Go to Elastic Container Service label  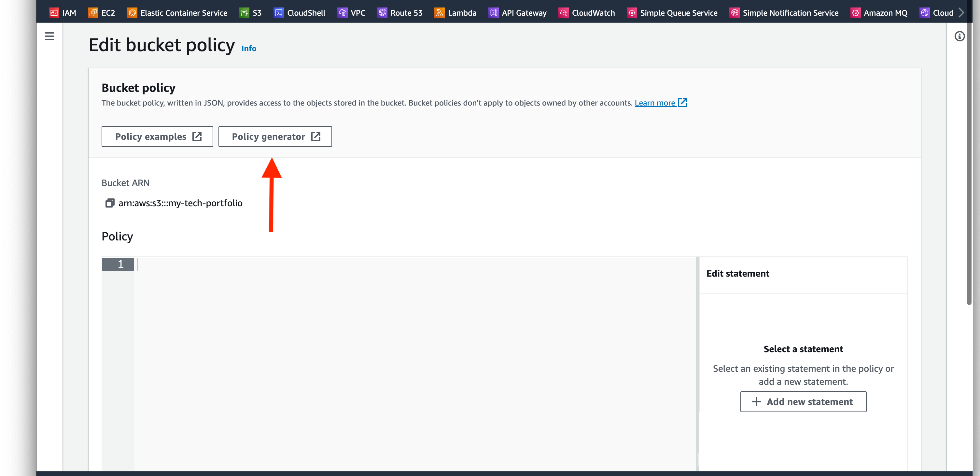tap(184, 13)
